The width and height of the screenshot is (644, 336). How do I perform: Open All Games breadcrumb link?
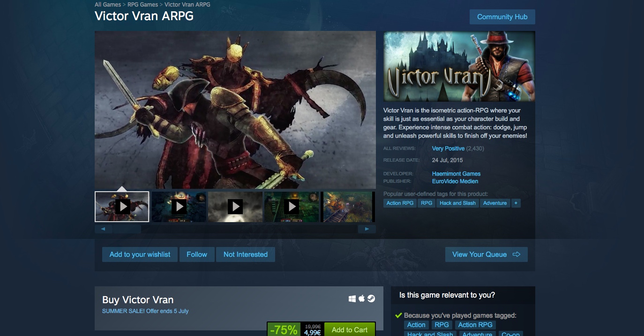click(x=108, y=4)
